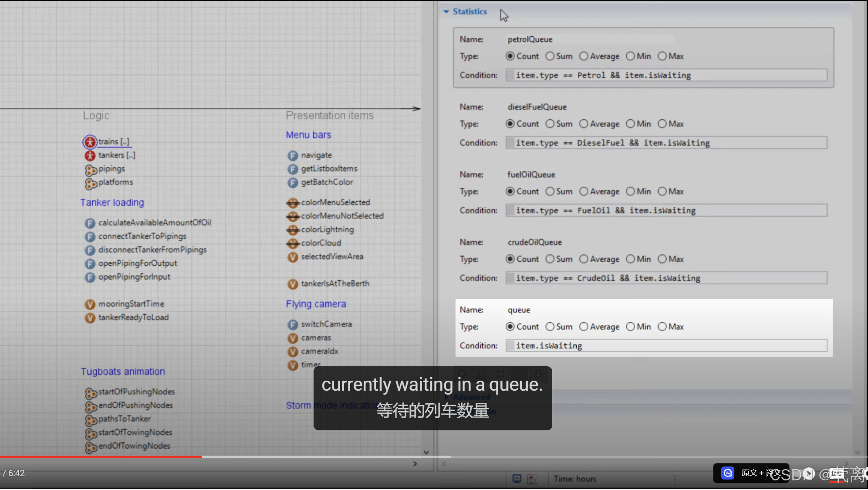Collapse the Statistics section
Image resolution: width=868 pixels, height=490 pixels.
coord(446,12)
